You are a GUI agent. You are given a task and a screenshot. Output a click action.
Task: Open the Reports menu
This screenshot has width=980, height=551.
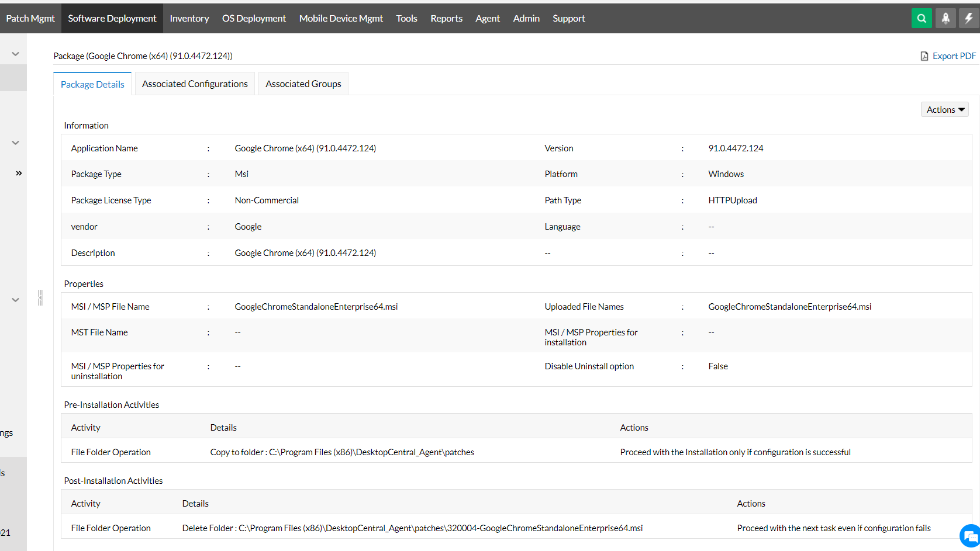tap(446, 18)
